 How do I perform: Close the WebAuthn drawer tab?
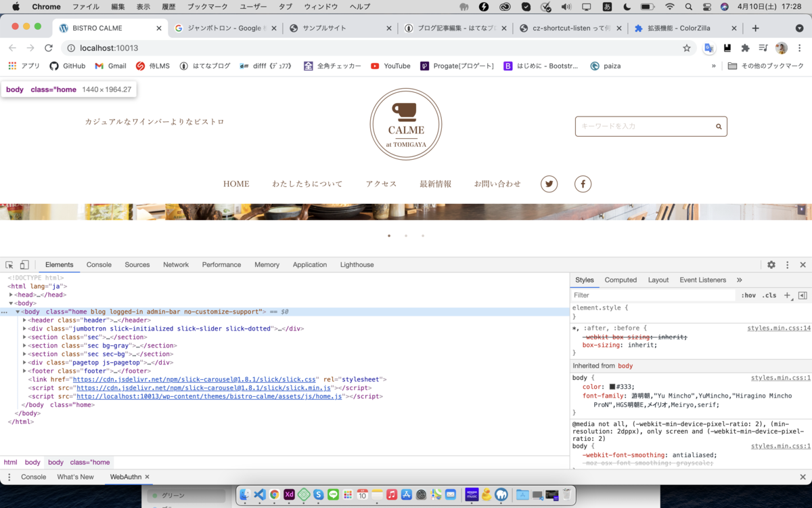(147, 477)
